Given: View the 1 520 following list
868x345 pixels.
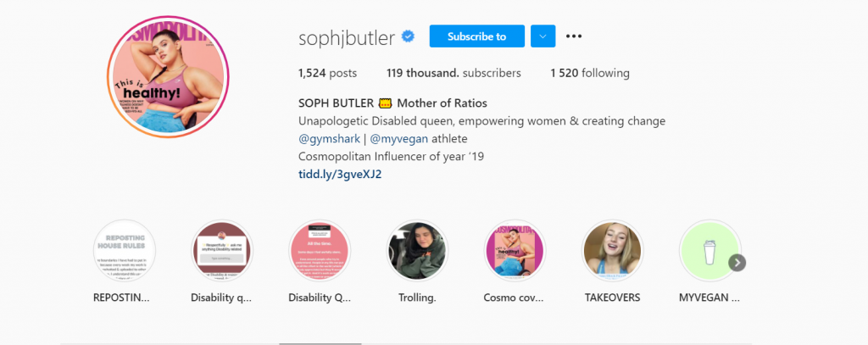Looking at the screenshot, I should (x=591, y=73).
